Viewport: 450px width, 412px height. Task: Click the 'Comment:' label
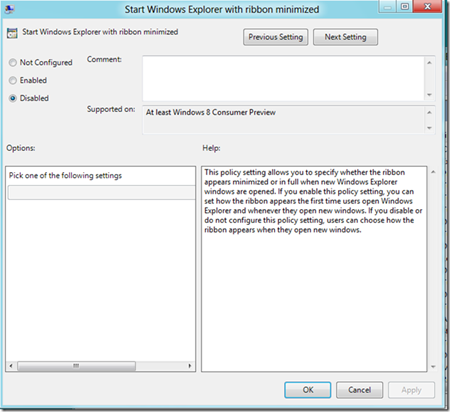(x=104, y=59)
